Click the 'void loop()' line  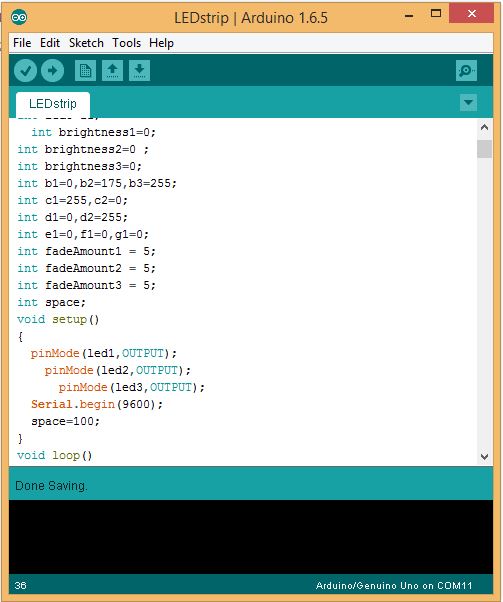click(55, 455)
